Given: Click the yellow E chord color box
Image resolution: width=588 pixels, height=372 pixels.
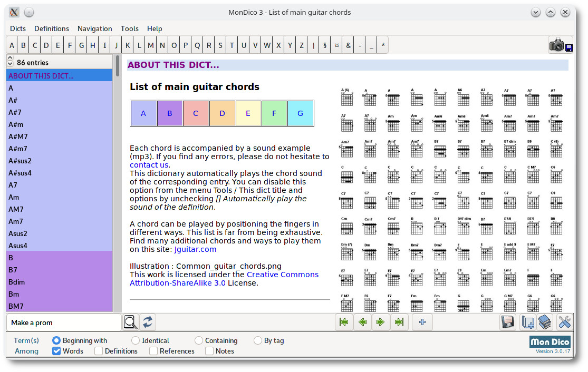Looking at the screenshot, I should tap(248, 113).
